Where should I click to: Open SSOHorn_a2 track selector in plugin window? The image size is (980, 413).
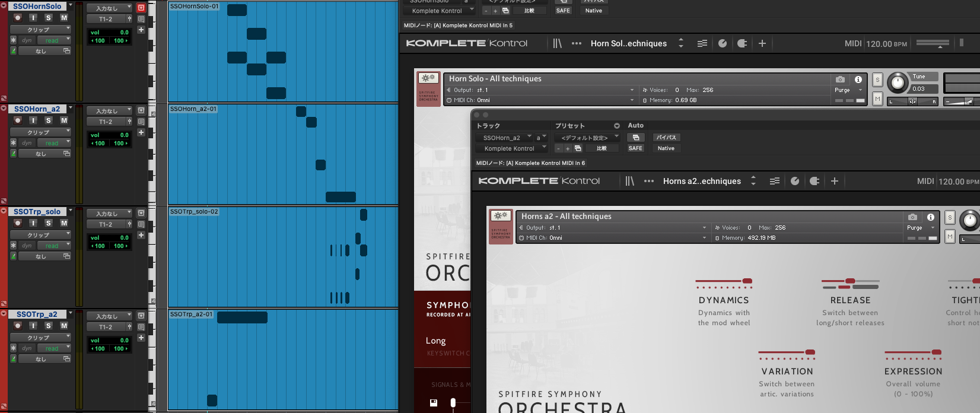coord(504,138)
